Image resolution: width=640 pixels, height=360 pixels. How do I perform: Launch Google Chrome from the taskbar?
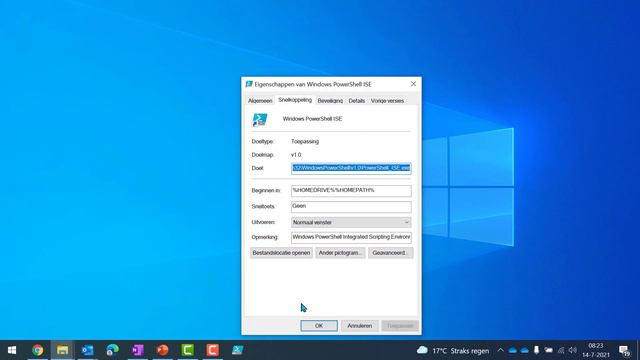click(x=38, y=350)
